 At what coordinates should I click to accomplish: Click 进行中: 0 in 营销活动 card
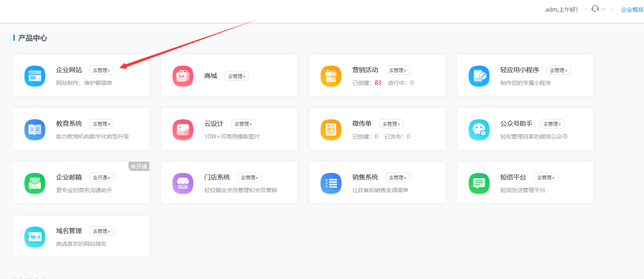pos(400,83)
